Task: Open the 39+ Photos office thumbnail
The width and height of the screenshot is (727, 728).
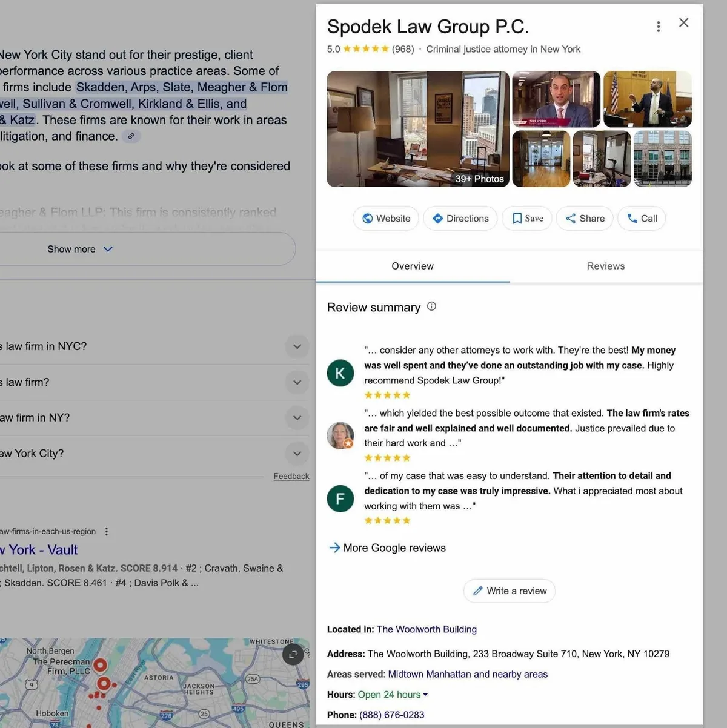Action: 418,129
